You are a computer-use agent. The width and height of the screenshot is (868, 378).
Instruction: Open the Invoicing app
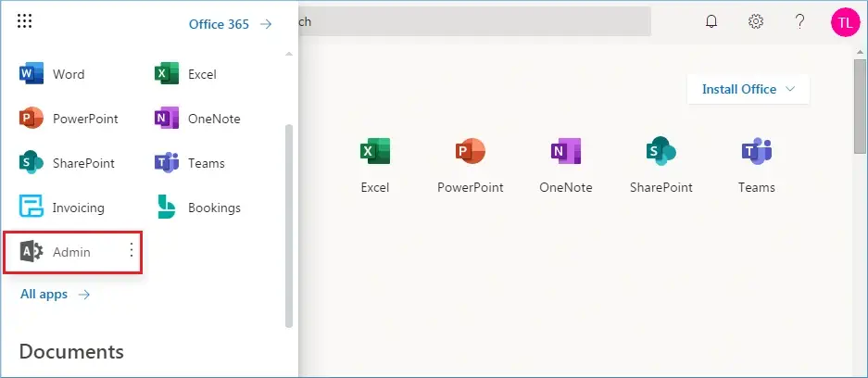click(61, 208)
